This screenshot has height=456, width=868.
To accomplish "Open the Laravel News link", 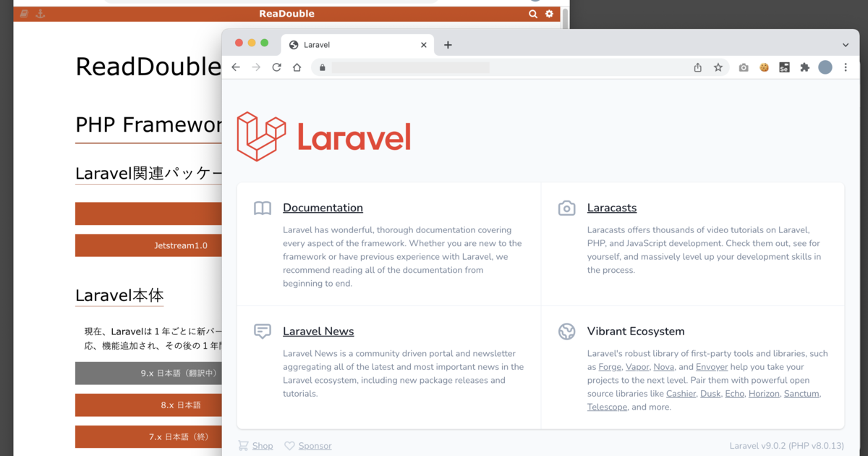I will pyautogui.click(x=318, y=332).
